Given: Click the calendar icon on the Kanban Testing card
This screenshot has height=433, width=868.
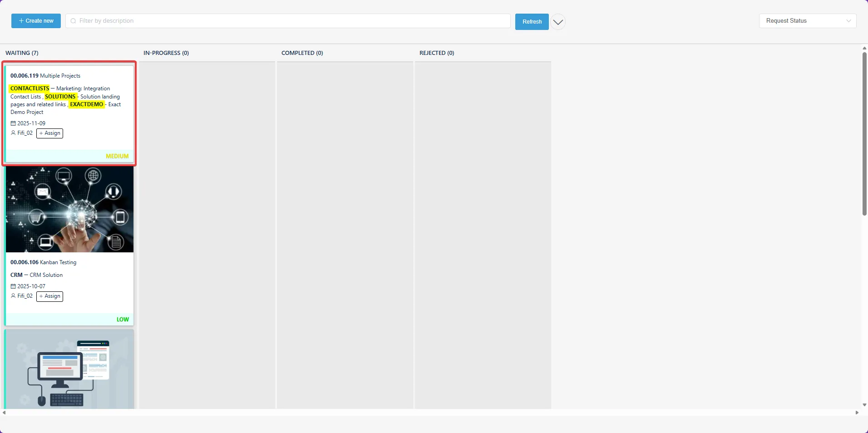Looking at the screenshot, I should pos(13,286).
